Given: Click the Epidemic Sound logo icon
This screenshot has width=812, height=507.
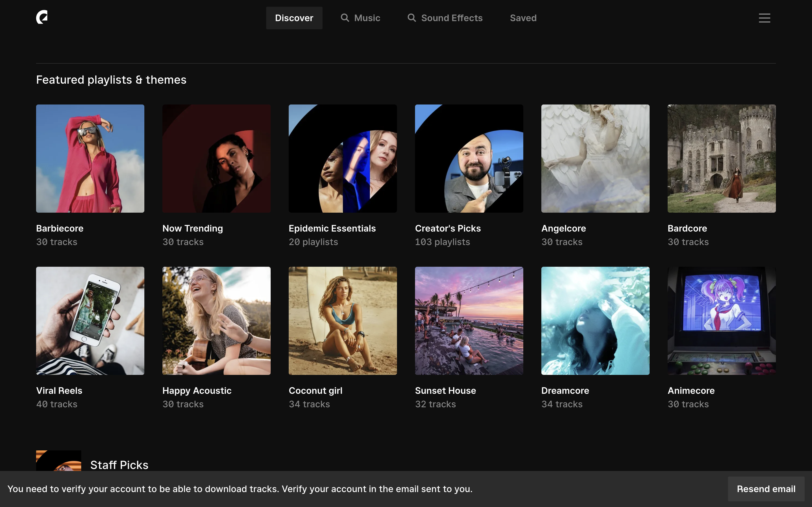Looking at the screenshot, I should point(42,17).
